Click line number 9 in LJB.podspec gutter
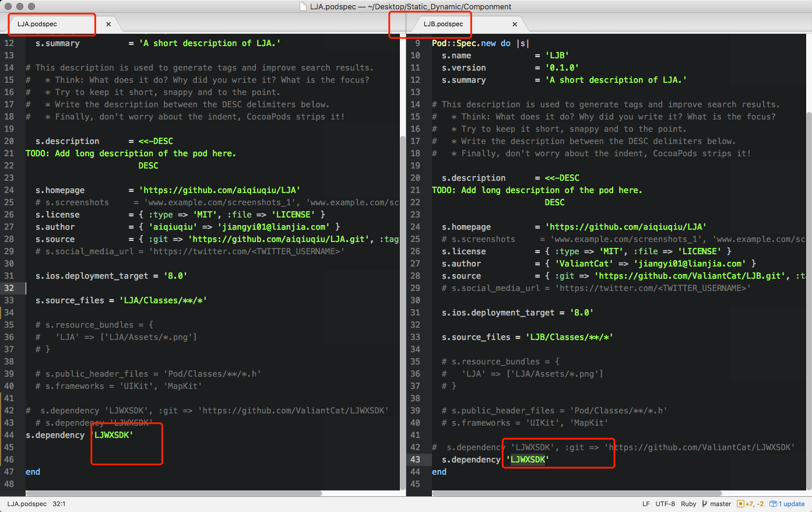 pyautogui.click(x=417, y=43)
